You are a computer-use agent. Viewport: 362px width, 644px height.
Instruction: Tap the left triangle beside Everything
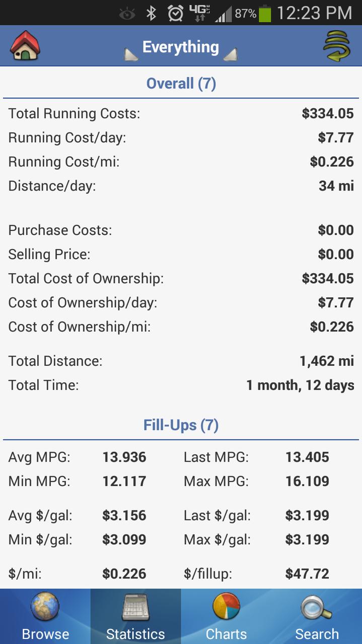coord(131,54)
